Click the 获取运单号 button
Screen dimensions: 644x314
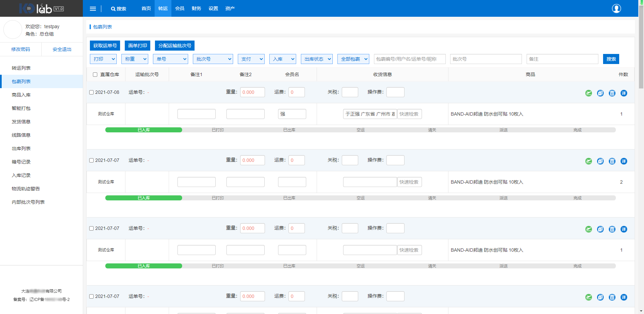pyautogui.click(x=105, y=46)
